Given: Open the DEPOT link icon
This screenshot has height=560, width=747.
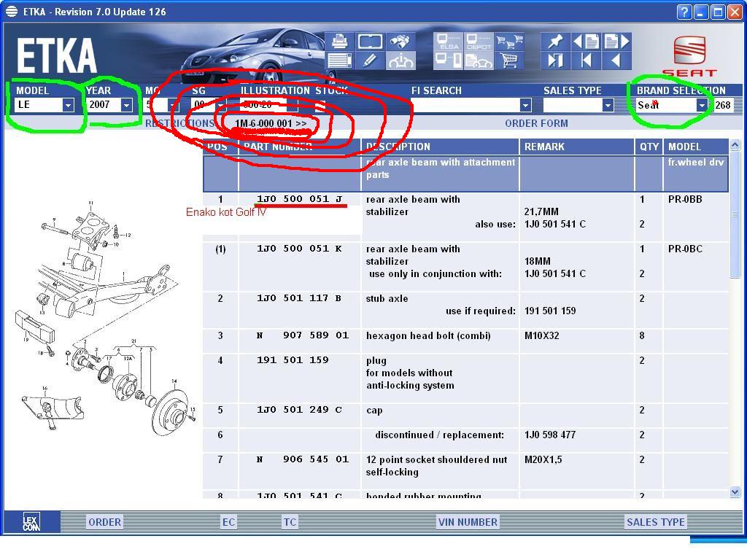Looking at the screenshot, I should tap(479, 42).
